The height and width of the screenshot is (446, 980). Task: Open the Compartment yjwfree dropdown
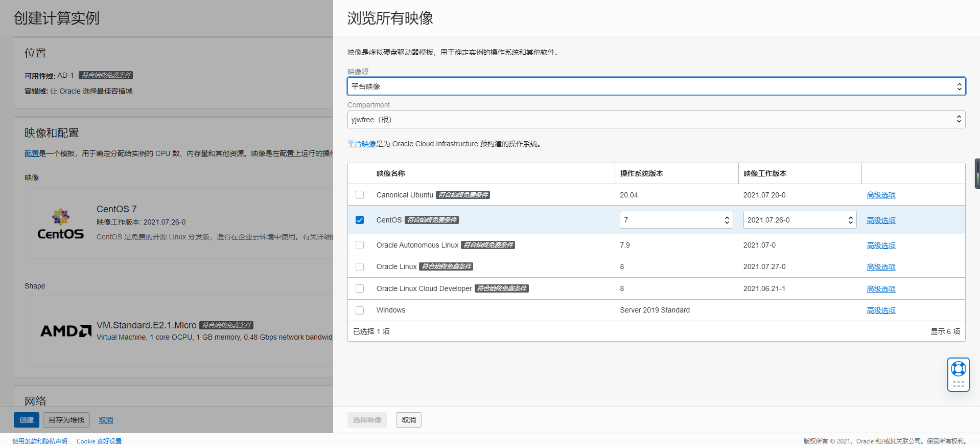[x=656, y=120]
